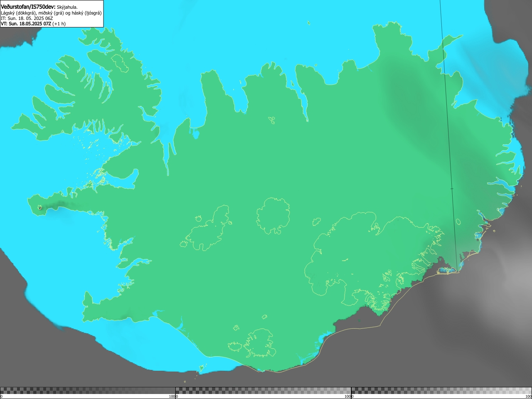
Task: Click the "VT: Sun. 18.05.2025 07Z (+1 h)" line
Action: (x=33, y=24)
